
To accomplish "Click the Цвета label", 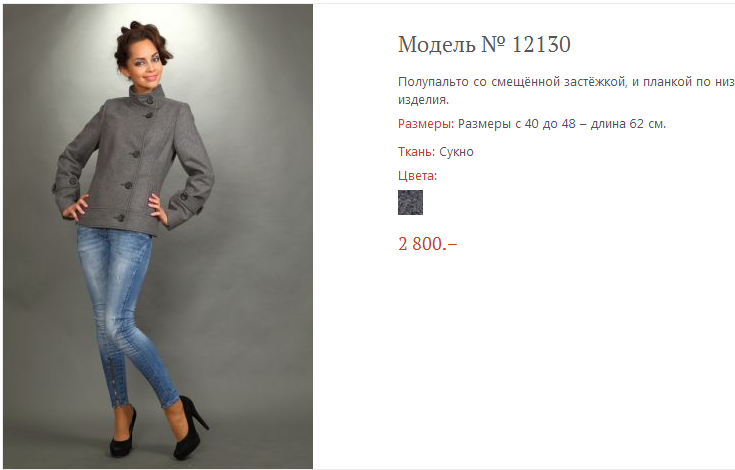I will 417,176.
